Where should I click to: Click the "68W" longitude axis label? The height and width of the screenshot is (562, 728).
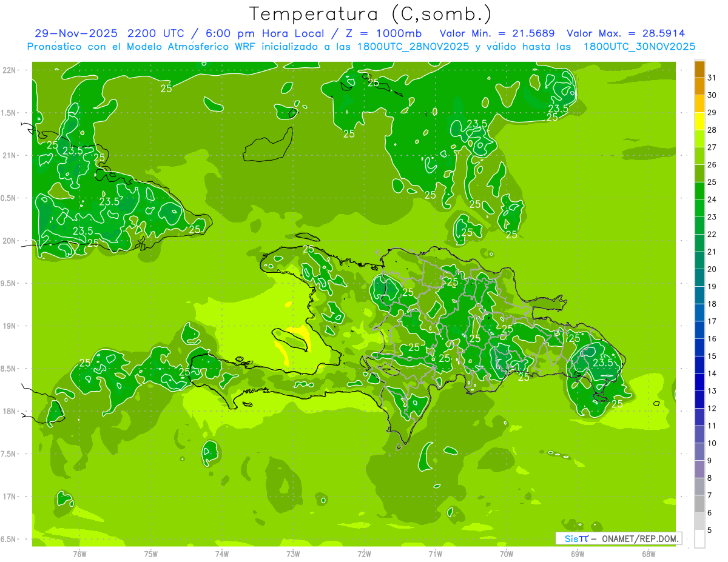click(649, 554)
